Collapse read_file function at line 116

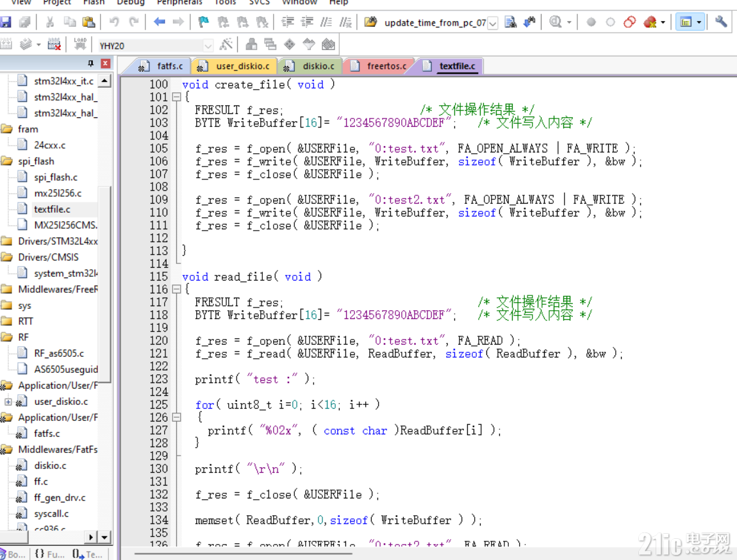click(x=177, y=290)
